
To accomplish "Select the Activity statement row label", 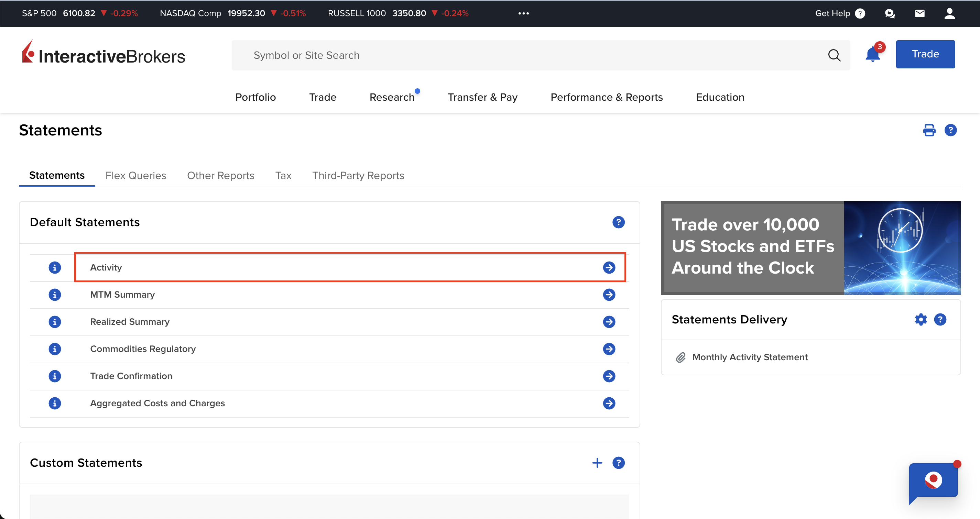I will (x=106, y=268).
